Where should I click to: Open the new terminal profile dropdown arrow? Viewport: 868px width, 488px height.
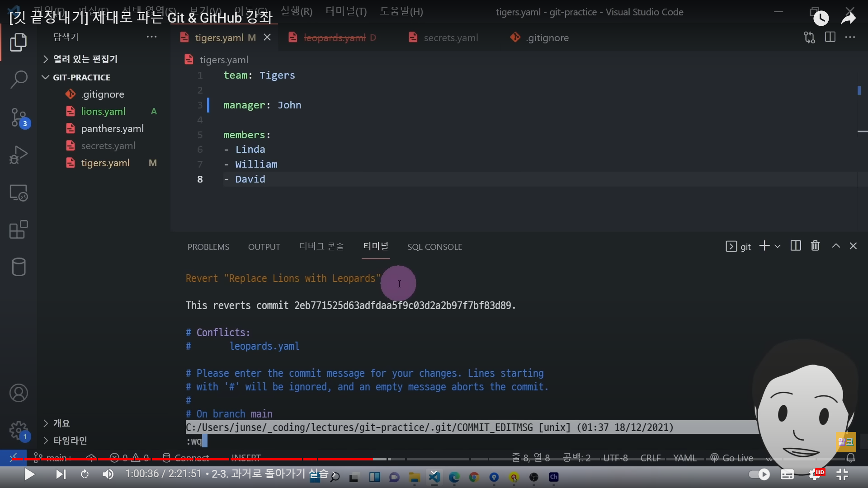778,247
